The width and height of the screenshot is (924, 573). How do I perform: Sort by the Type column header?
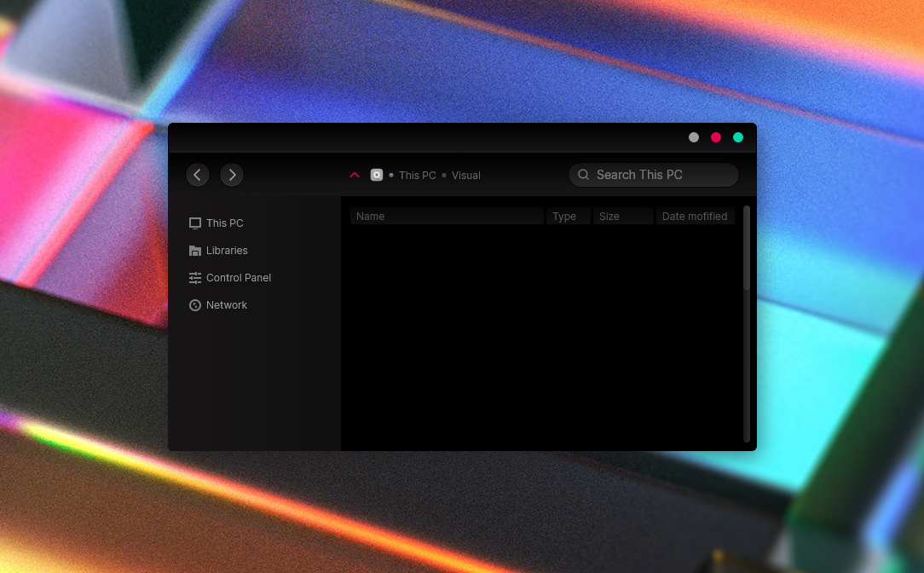569,217
